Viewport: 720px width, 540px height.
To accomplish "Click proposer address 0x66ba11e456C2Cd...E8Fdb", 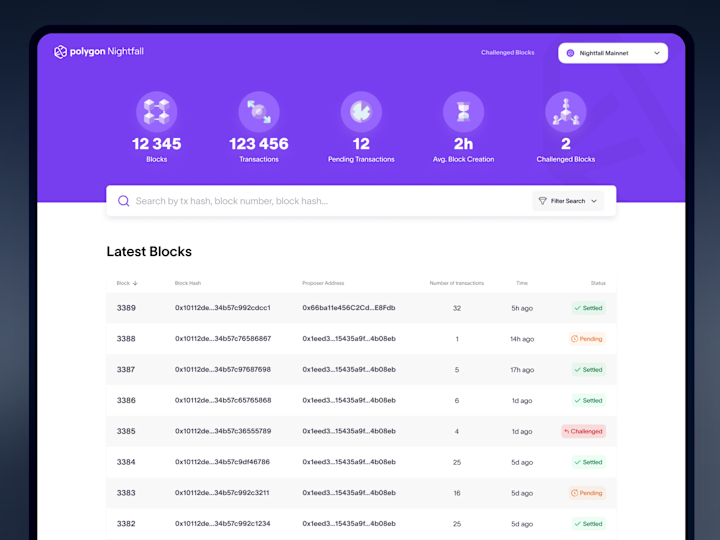I will [x=349, y=308].
